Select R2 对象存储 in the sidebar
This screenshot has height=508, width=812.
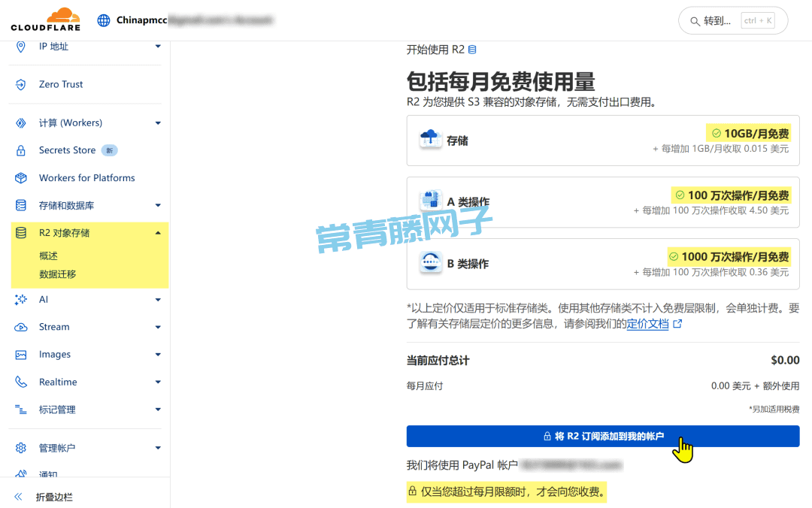pyautogui.click(x=64, y=233)
